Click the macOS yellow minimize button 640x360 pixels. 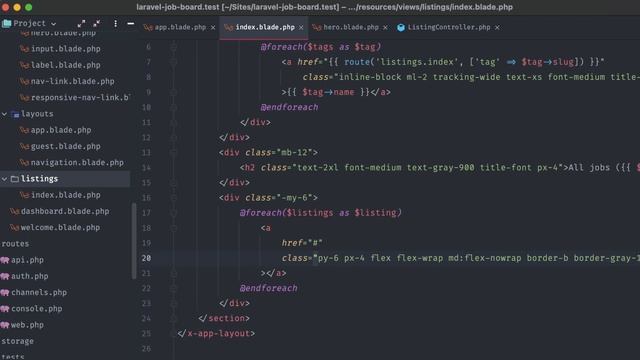[17, 7]
